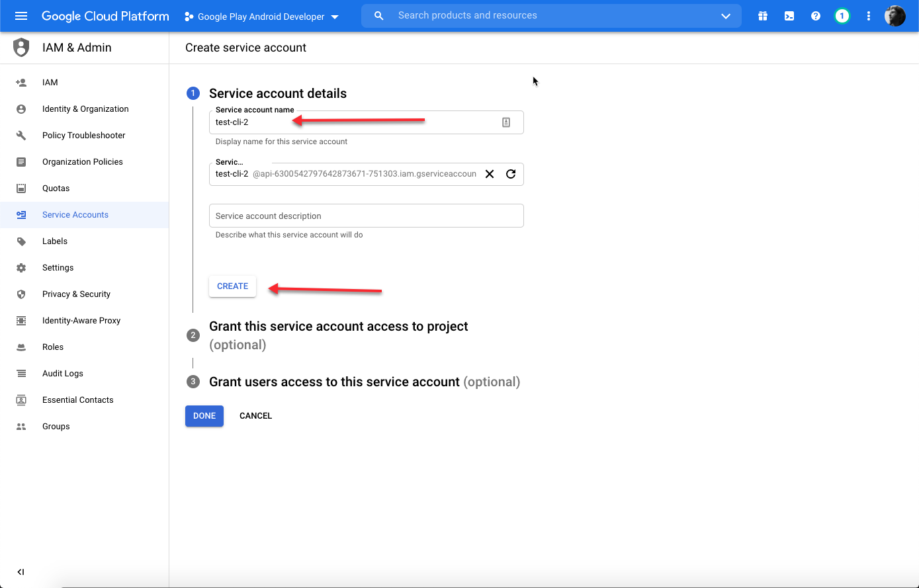
Task: Click inside the service account description field
Action: (367, 216)
